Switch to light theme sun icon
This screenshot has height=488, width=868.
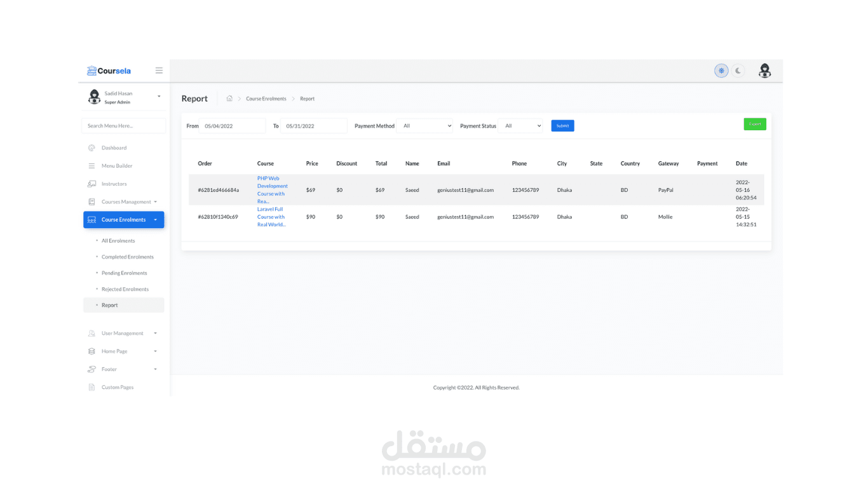pos(721,71)
